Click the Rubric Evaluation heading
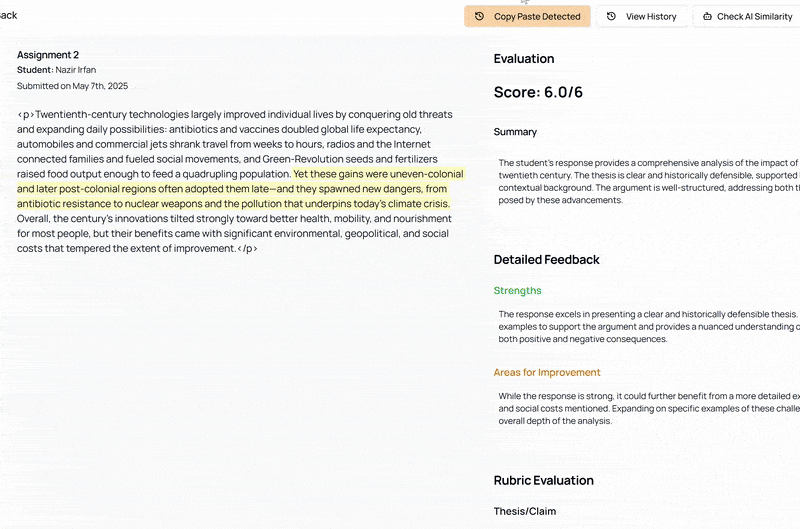 coord(543,481)
